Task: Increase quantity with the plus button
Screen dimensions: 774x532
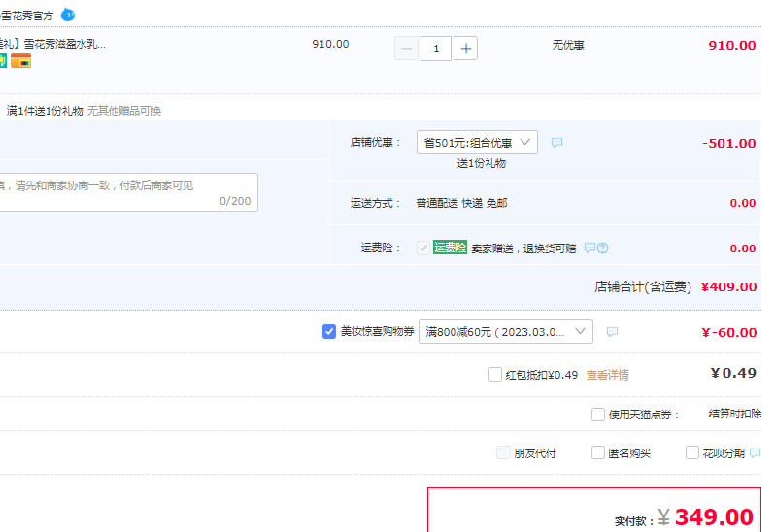Action: pyautogui.click(x=465, y=49)
